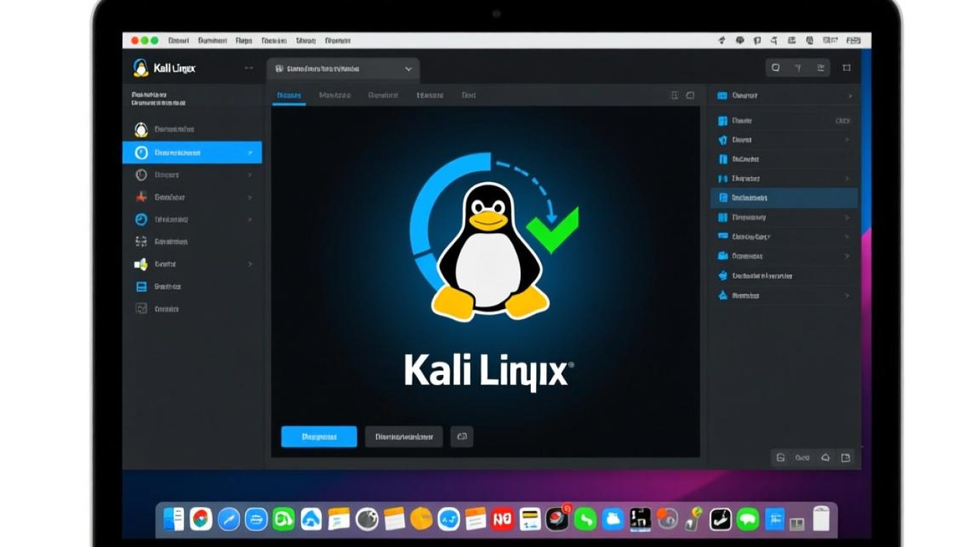This screenshot has height=547, width=980.
Task: Toggle last icon in top-right segmented control
Action: (820, 68)
